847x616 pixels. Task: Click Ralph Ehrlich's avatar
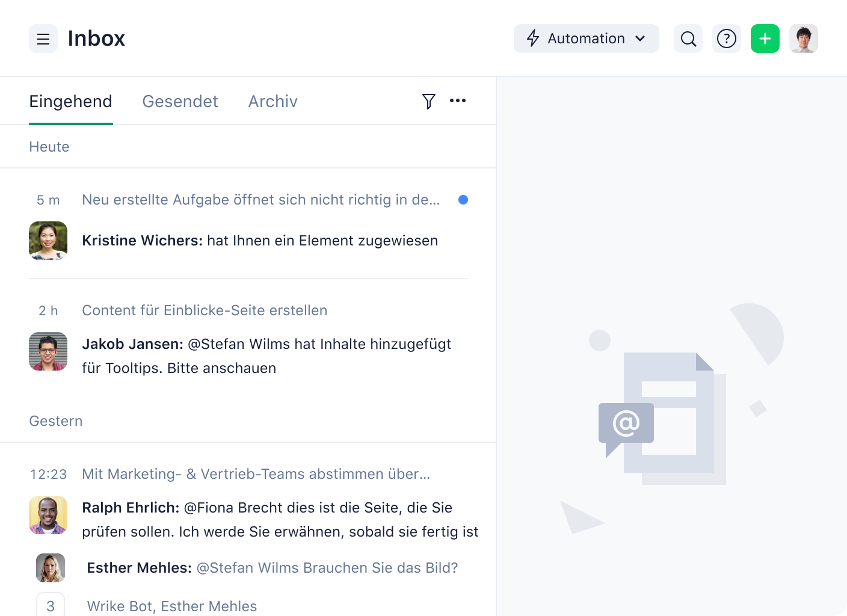(x=48, y=515)
